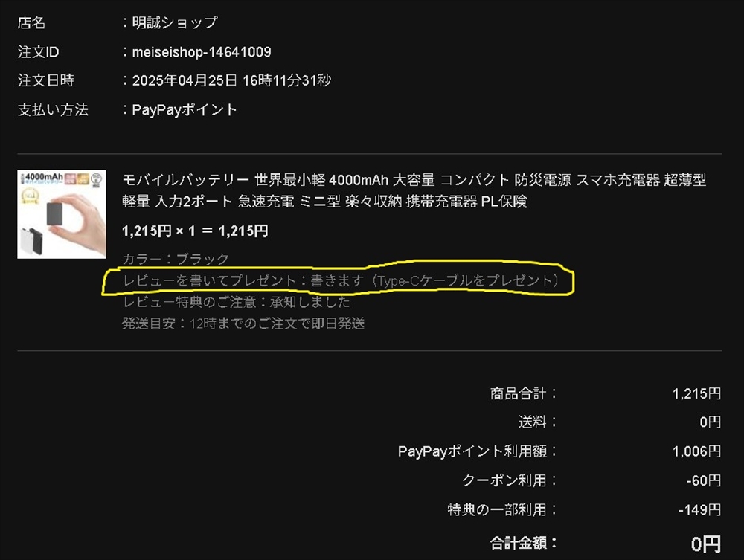Screen dimensions: 744x560
Task: Click the 送料 value 0円
Action: tap(711, 422)
